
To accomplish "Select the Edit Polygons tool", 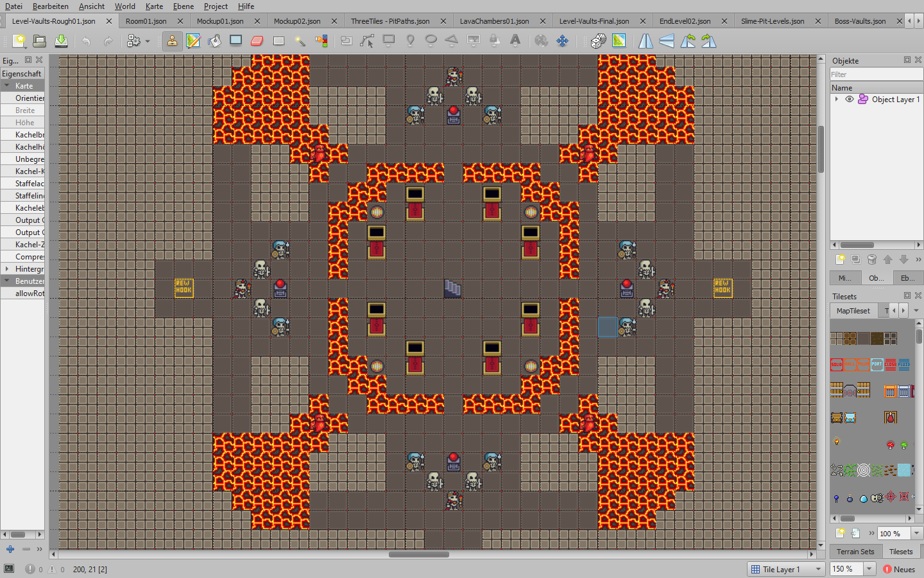I will point(367,41).
